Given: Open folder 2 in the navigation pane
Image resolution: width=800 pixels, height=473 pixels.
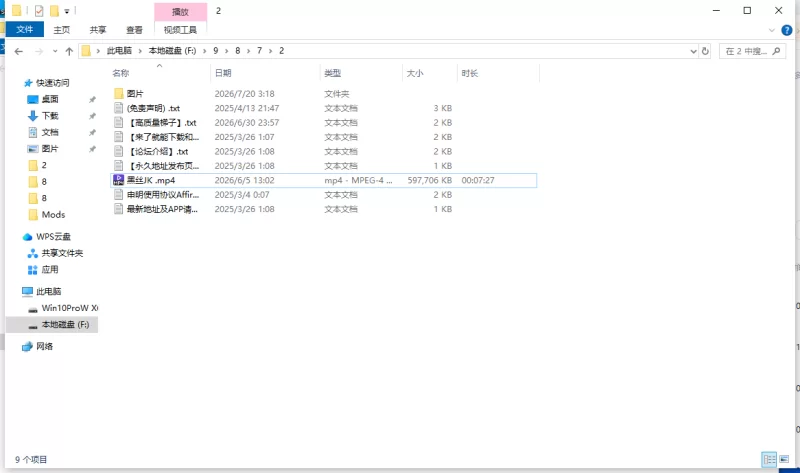Looking at the screenshot, I should 44,165.
